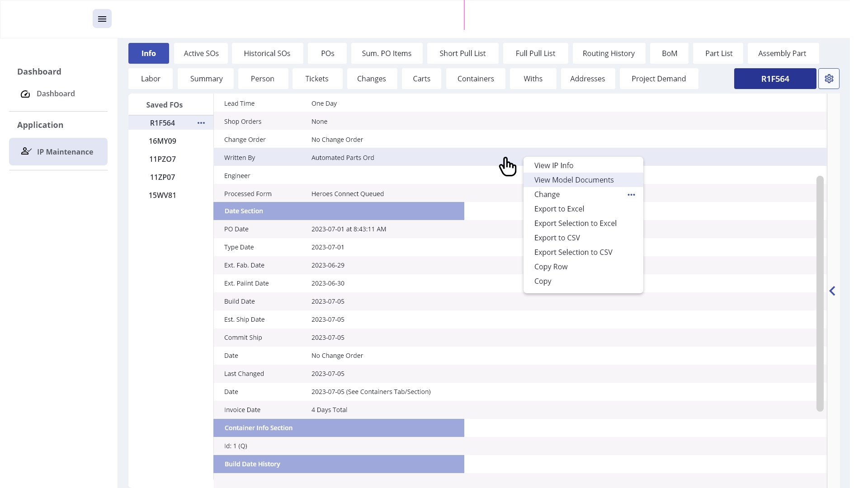
Task: Open R1F564 saved FO options dots
Action: pos(201,123)
